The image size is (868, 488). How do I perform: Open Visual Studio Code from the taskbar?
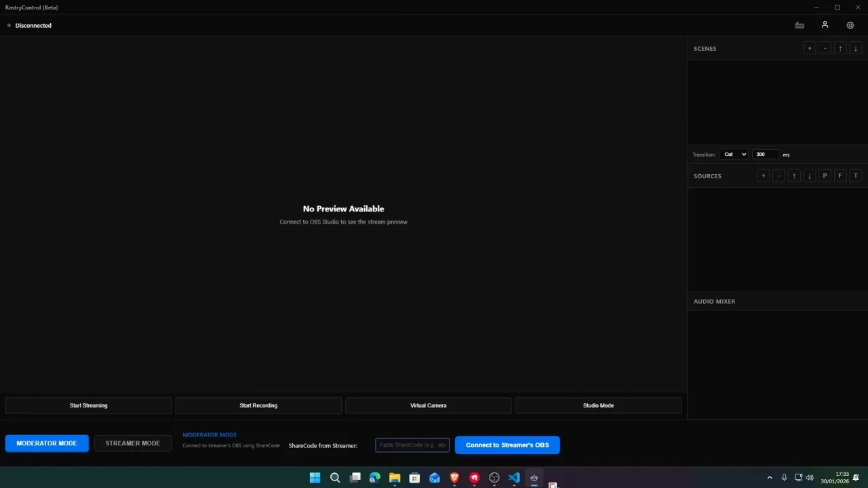[514, 478]
